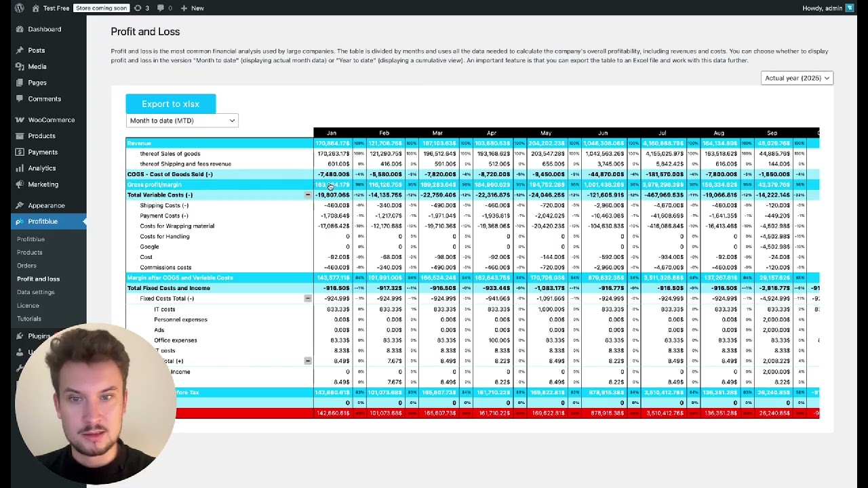Collapse the Fixed Costs Total section
Screen dimensions: 868x488
click(x=308, y=298)
